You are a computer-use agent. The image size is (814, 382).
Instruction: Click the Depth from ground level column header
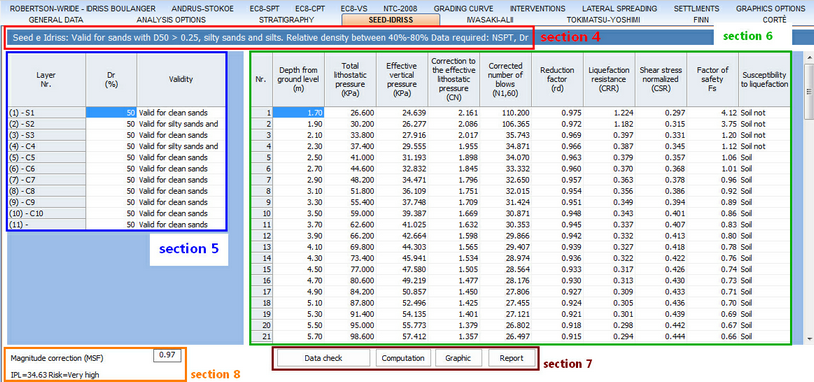coord(299,79)
